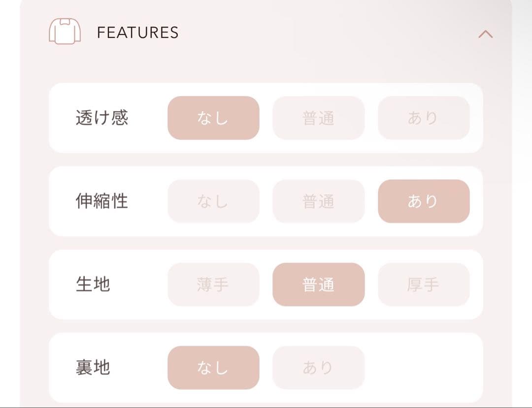Choose 薄手 for 生地 (fabric)
The image size is (532, 408).
213,284
